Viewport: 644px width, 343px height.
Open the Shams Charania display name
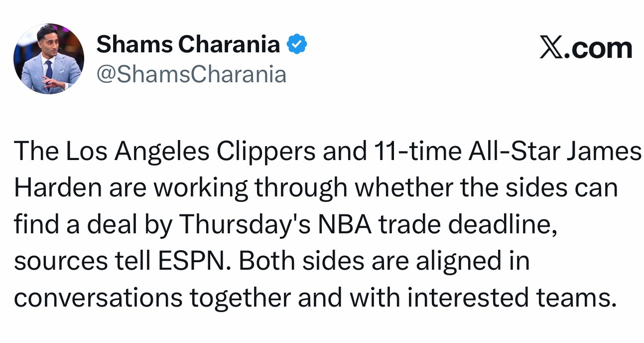click(188, 45)
